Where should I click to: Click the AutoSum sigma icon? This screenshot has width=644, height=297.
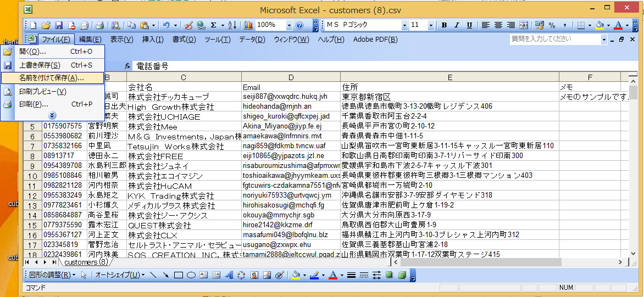click(214, 25)
